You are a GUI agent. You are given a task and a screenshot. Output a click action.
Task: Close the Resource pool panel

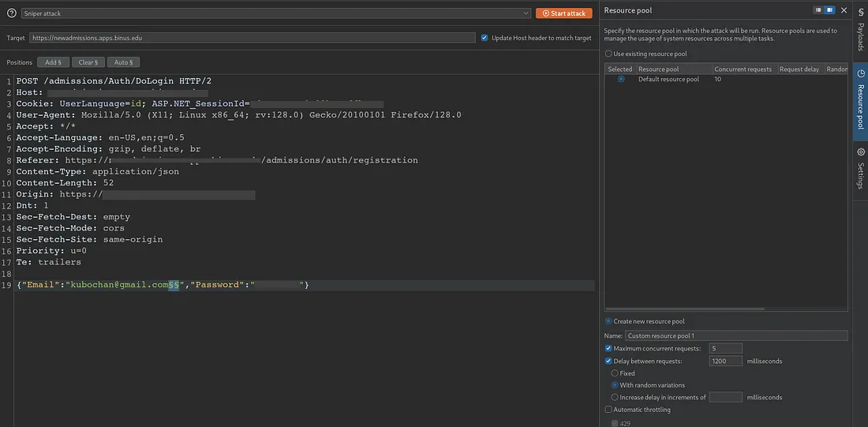click(x=844, y=10)
